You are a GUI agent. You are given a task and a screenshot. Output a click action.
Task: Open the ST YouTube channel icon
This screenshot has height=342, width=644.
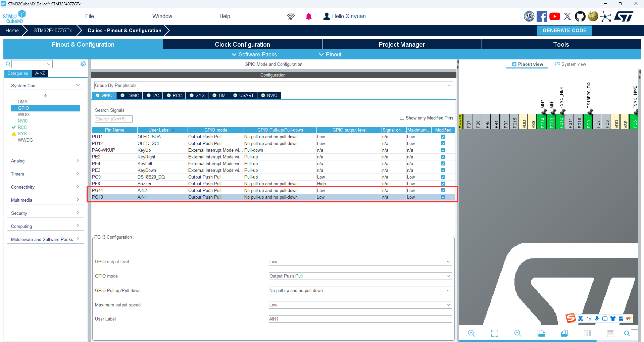click(555, 16)
